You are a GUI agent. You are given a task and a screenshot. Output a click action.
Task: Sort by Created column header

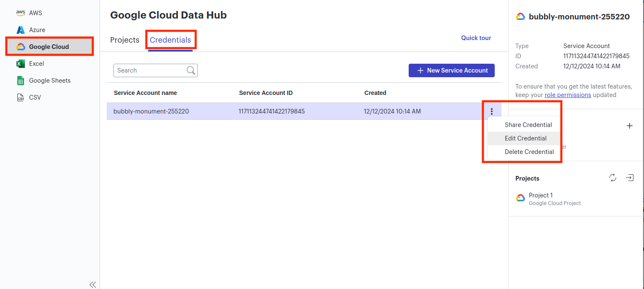click(x=375, y=93)
